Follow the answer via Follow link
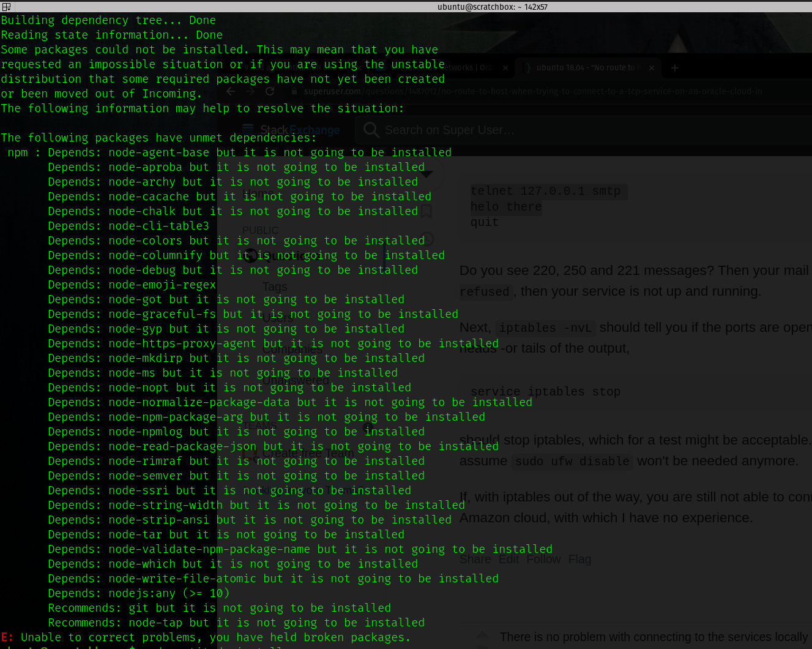 tap(543, 559)
